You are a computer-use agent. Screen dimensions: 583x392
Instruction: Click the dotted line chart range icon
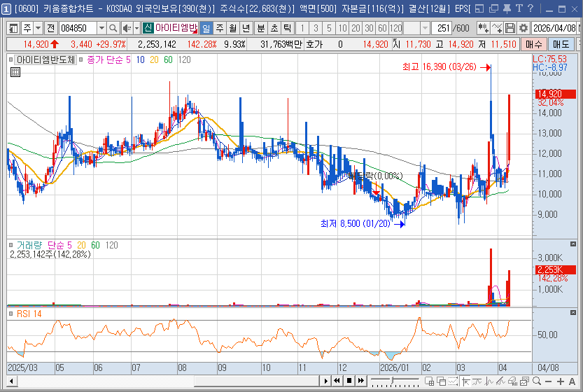[x=454, y=381]
